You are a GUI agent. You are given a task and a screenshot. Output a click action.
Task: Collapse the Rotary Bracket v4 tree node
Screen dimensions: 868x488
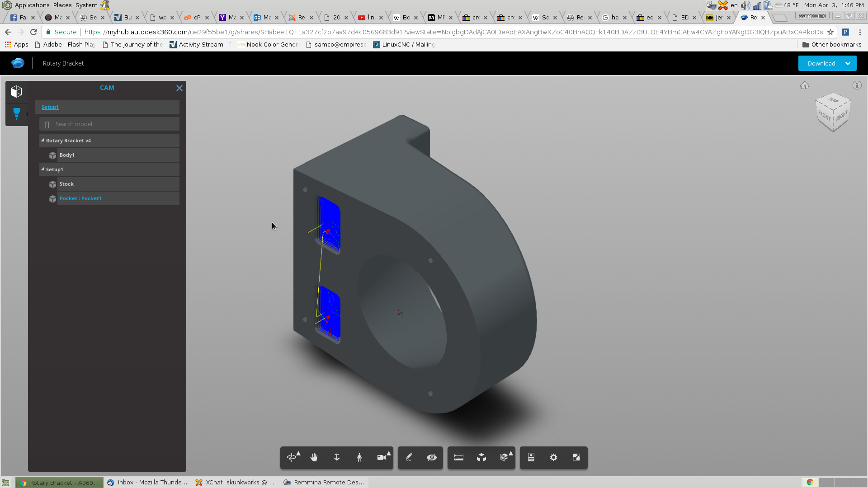pos(42,141)
